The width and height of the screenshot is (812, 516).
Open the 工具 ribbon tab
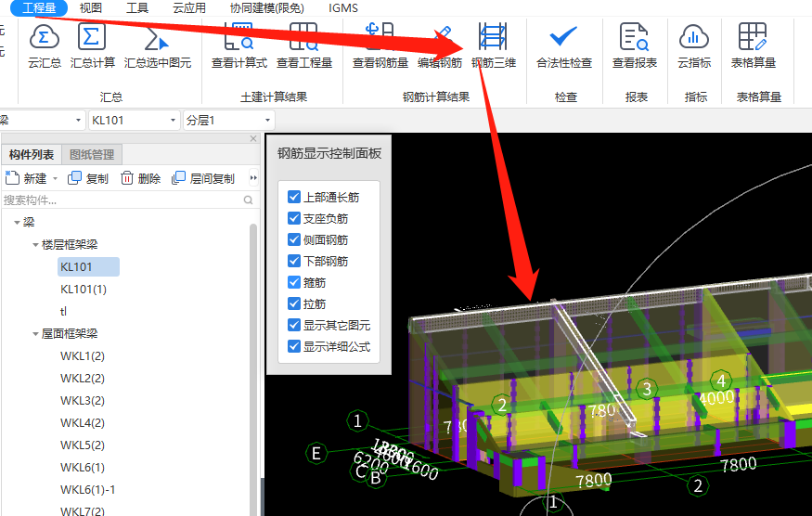coord(137,7)
